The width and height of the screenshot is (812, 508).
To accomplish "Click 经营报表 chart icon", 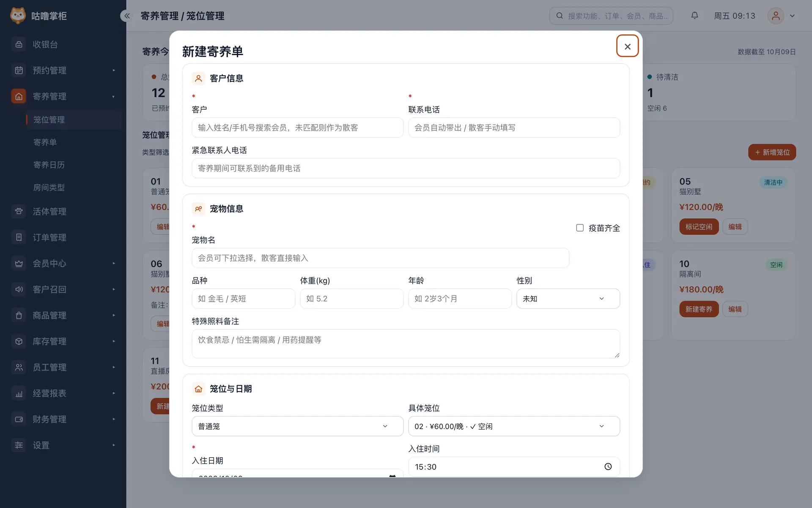I will [x=19, y=393].
